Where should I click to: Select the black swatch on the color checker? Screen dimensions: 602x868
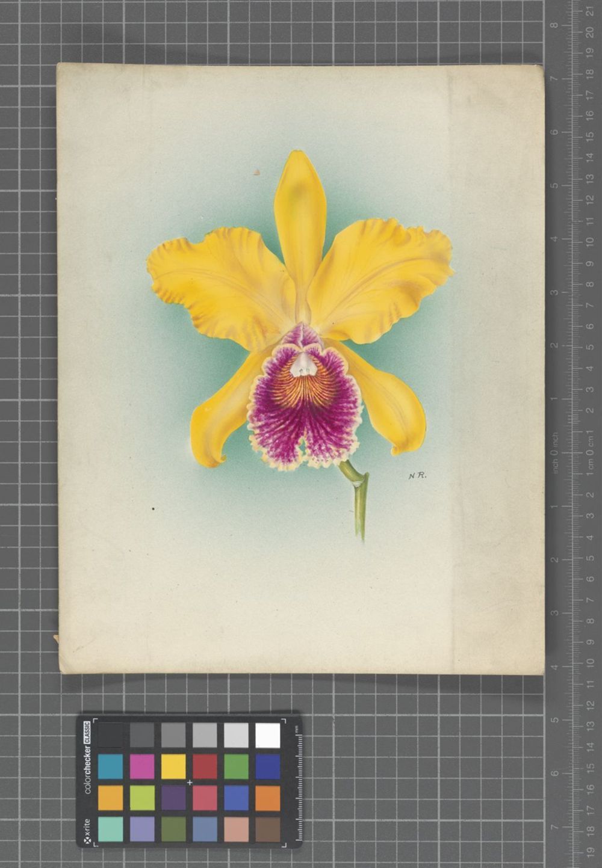[110, 735]
